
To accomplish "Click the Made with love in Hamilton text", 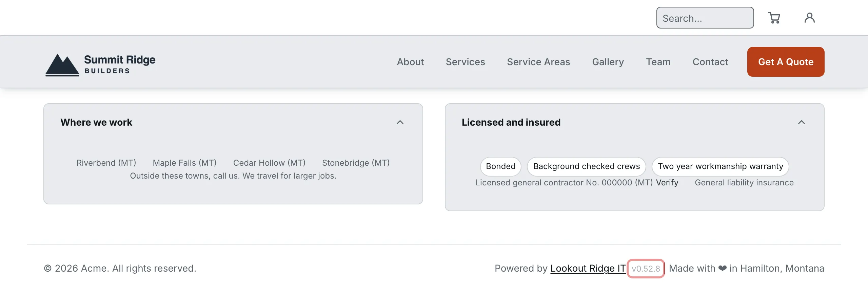I will 747,268.
